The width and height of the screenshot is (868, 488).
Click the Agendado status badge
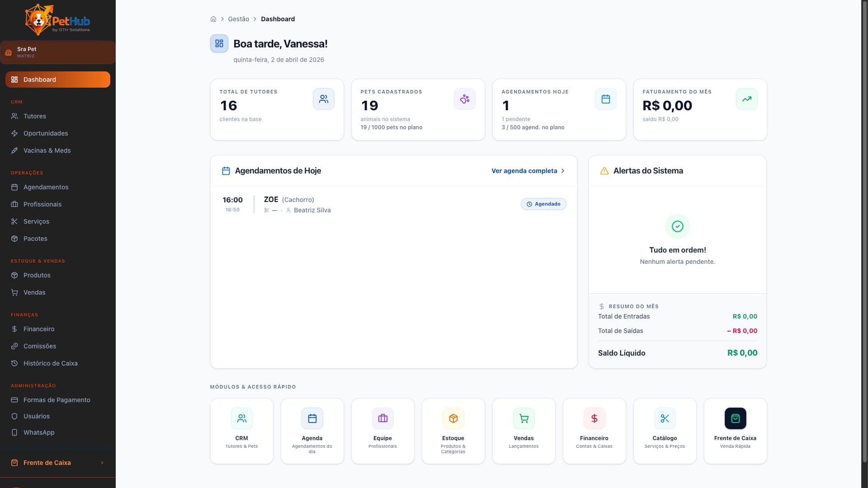(x=543, y=204)
